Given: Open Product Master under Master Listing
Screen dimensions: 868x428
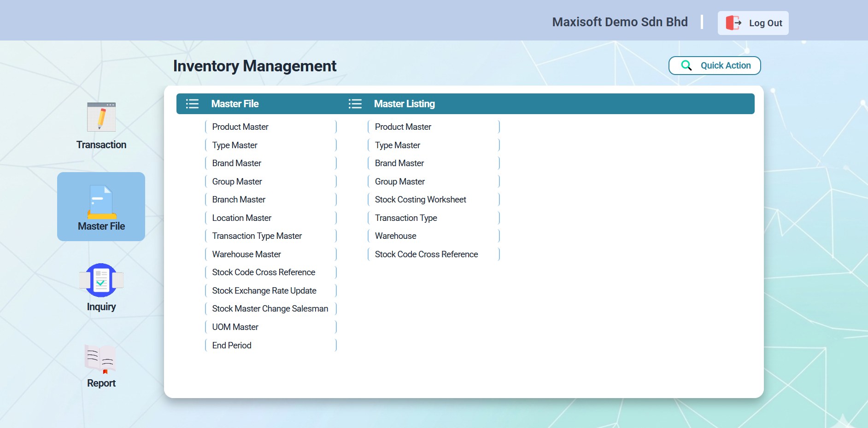Looking at the screenshot, I should coord(434,127).
